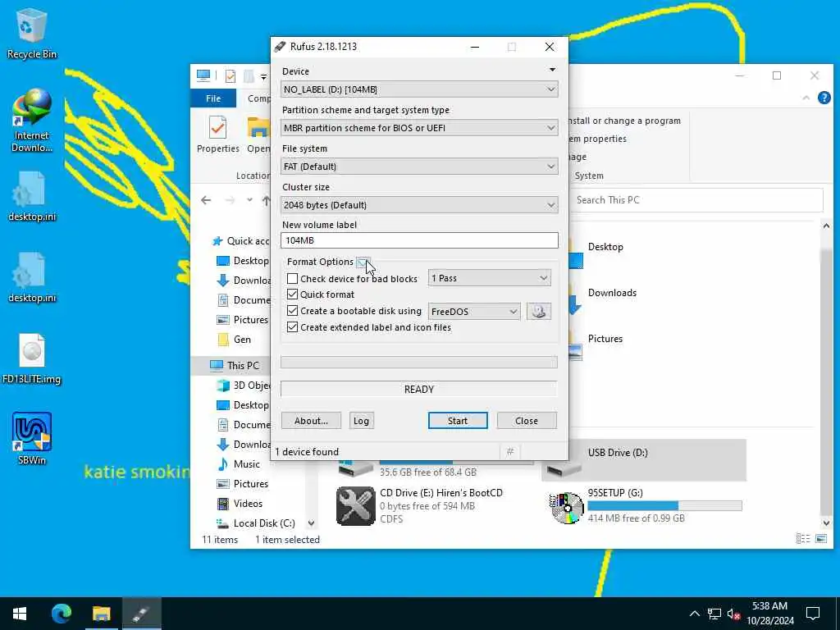Click the Close button in Rufus

[527, 421]
